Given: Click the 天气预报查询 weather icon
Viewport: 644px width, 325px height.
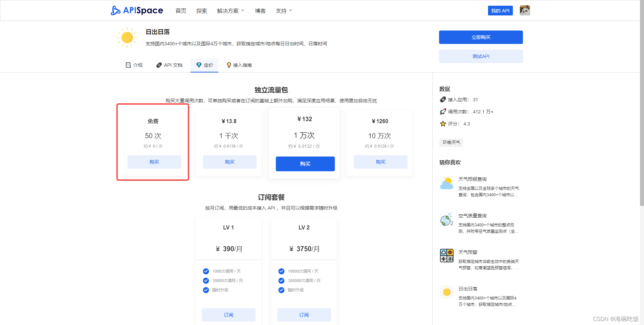Looking at the screenshot, I should click(x=446, y=182).
